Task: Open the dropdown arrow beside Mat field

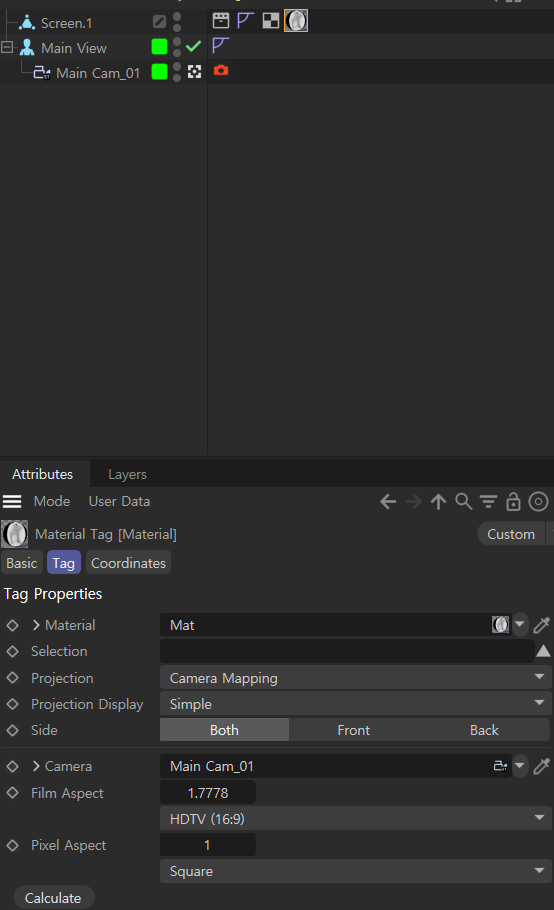Action: coord(520,624)
